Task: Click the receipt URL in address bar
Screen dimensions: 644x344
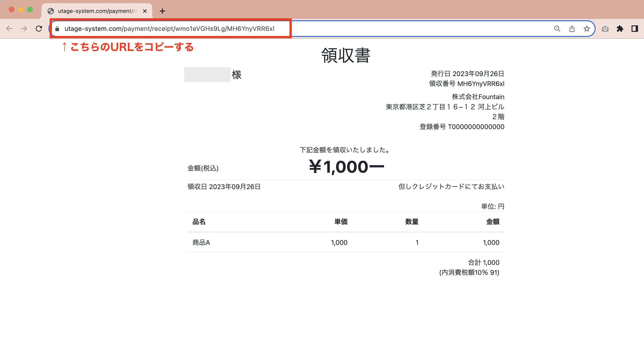Action: coord(169,29)
